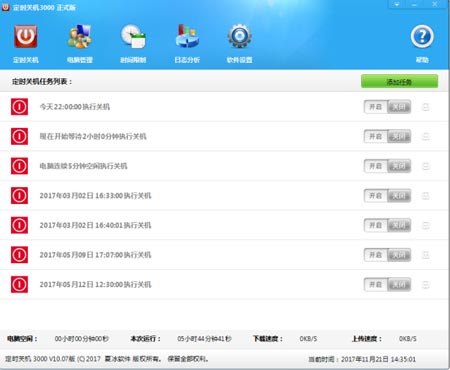This screenshot has width=450, height=370.
Task: Click small end icon on 电脑连续5分钟空闲 row
Action: 426,166
